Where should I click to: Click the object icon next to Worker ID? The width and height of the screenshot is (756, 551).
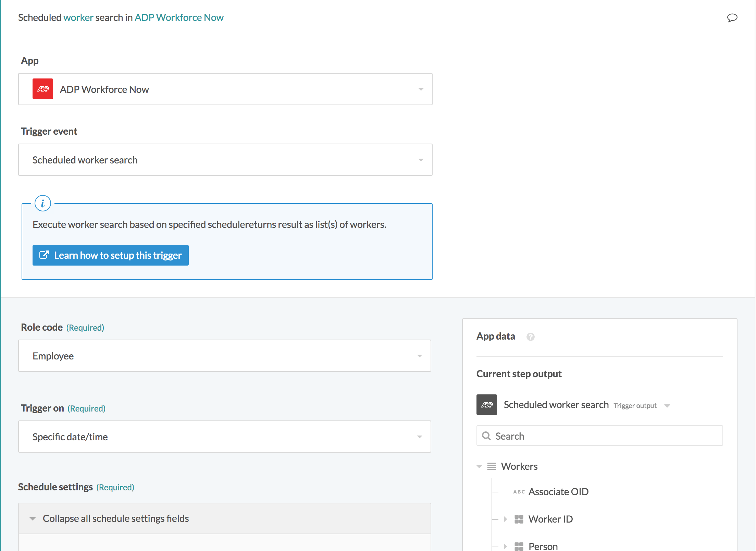tap(519, 519)
